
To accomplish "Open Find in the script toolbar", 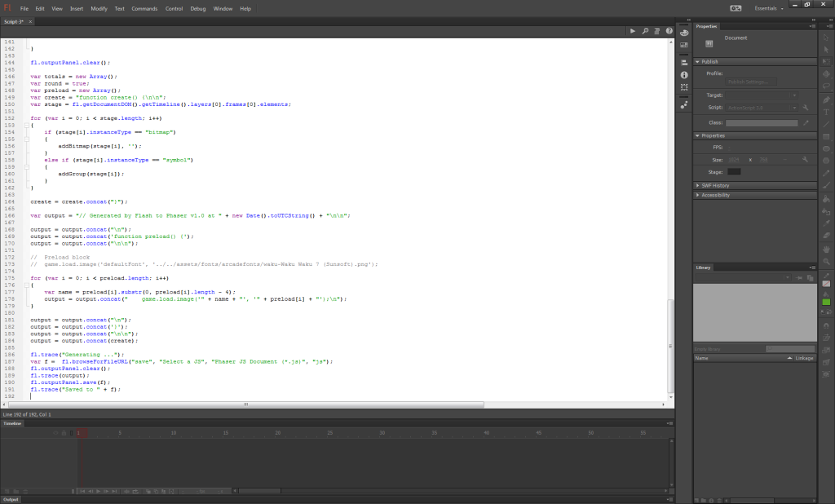I will click(646, 31).
